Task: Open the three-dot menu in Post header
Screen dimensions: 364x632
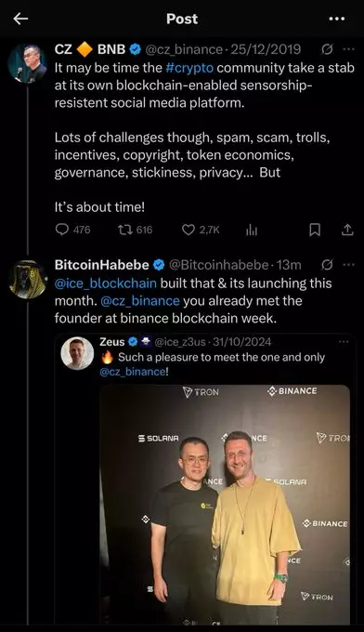Action: (337, 19)
